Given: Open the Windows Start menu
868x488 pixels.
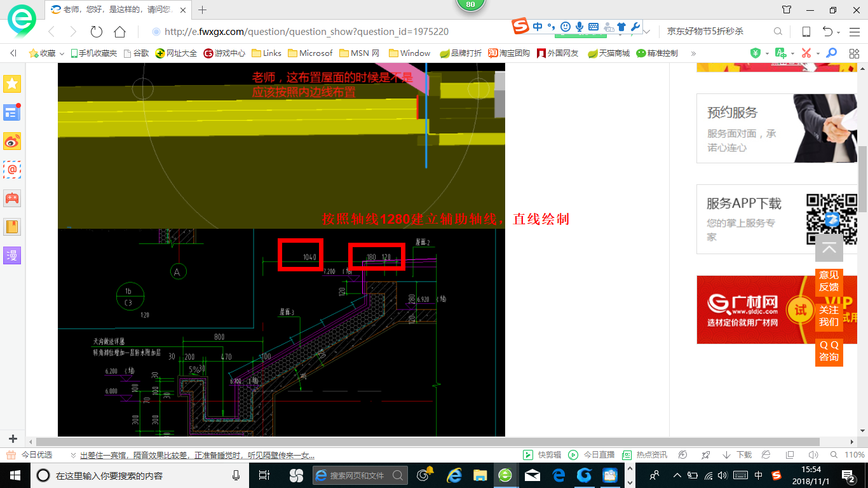Looking at the screenshot, I should coord(14,475).
